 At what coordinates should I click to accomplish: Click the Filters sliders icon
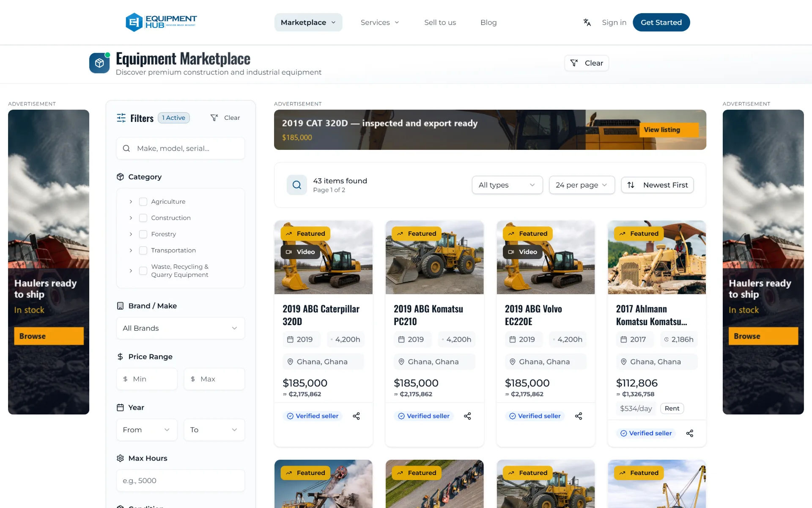(x=121, y=118)
